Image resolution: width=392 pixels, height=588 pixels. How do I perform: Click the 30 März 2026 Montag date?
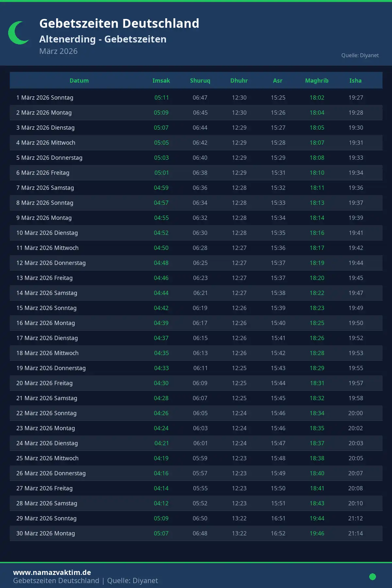pyautogui.click(x=46, y=533)
